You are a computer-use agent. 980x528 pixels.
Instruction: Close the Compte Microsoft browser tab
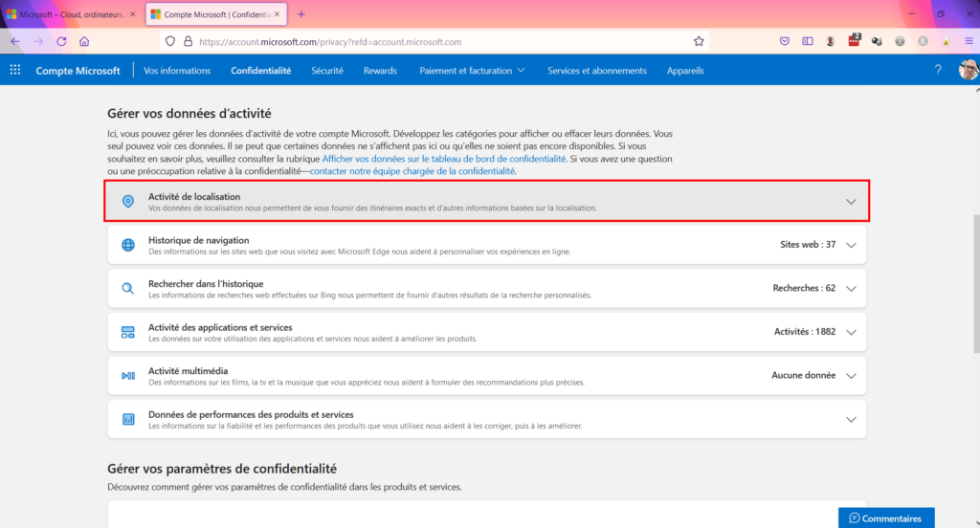(277, 13)
